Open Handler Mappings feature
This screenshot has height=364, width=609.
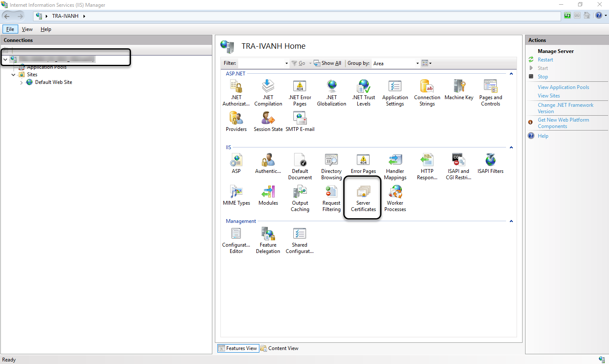(395, 167)
